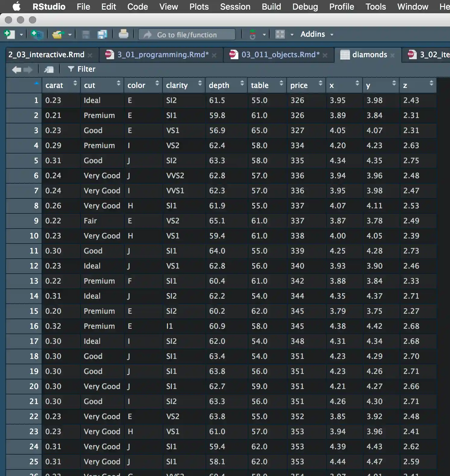Close the diamonds tab
Screen dimensions: 450x476
pyautogui.click(x=392, y=55)
